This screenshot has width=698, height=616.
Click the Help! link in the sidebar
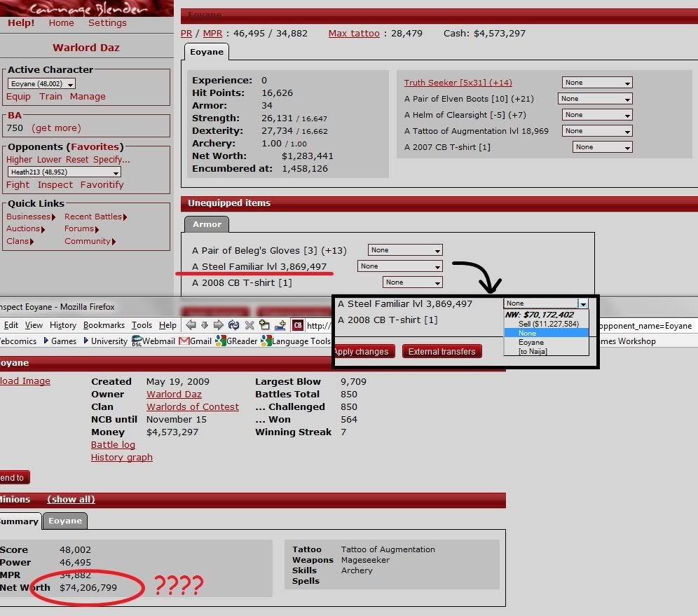coord(21,23)
